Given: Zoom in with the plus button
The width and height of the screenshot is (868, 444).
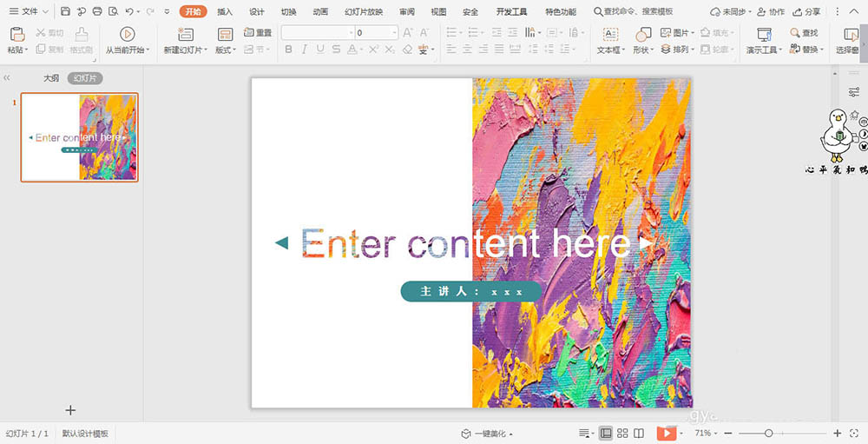Looking at the screenshot, I should 838,433.
